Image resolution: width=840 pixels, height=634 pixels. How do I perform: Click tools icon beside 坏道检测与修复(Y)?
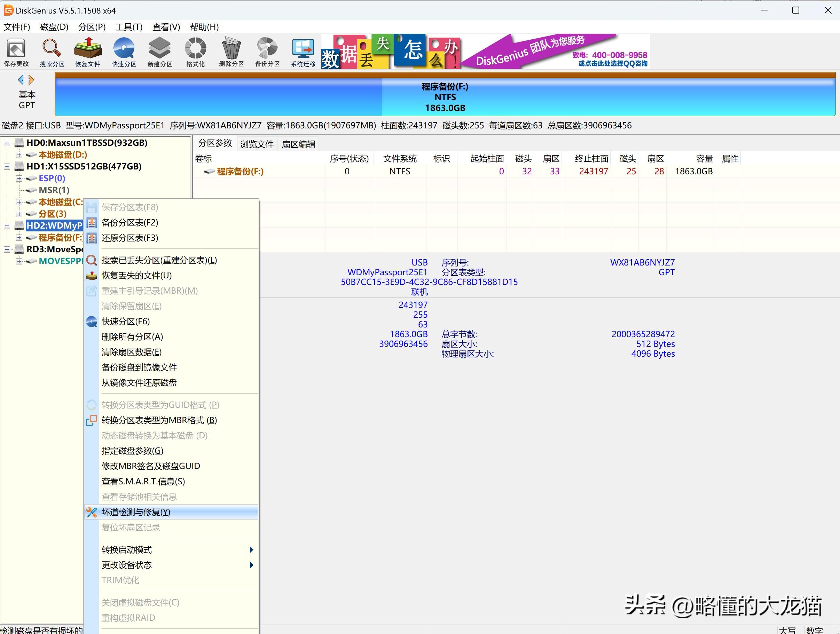92,512
